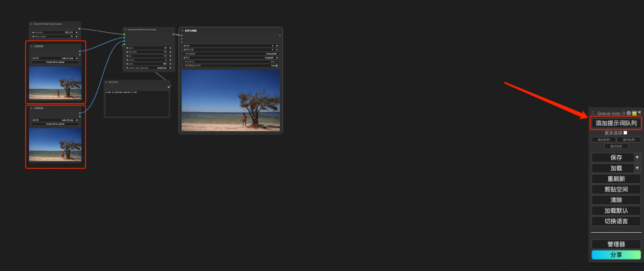The width and height of the screenshot is (644, 271).
Task: Click the large beach preview image output
Action: (231, 100)
